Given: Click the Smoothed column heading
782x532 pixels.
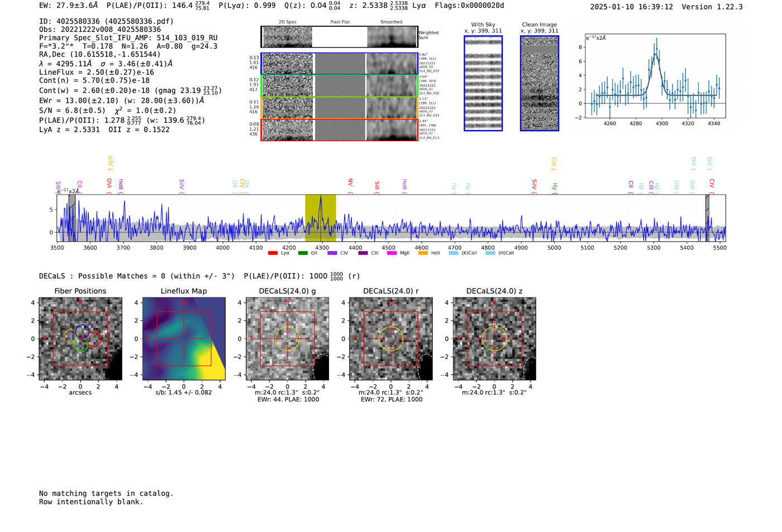Looking at the screenshot, I should (x=392, y=22).
